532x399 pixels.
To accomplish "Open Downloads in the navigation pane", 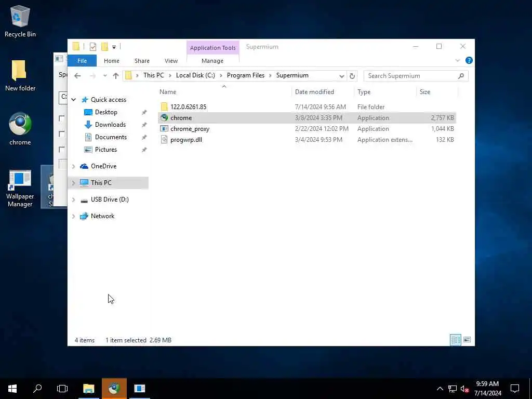I will (x=110, y=125).
